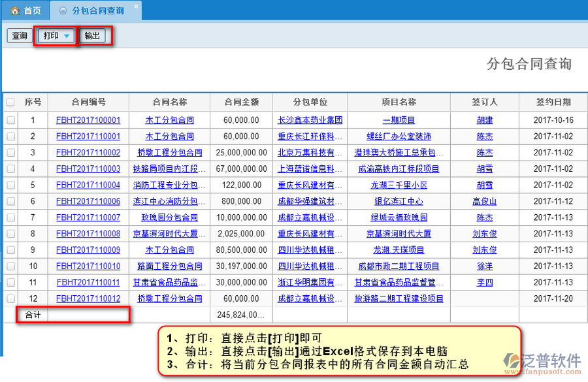Close the 分包合同查询 tab
The height and width of the screenshot is (382, 588).
pos(136,7)
